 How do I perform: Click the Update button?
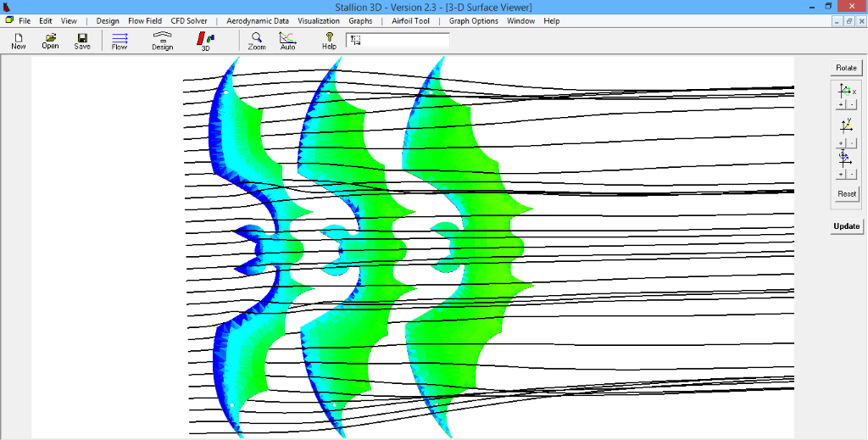[847, 226]
